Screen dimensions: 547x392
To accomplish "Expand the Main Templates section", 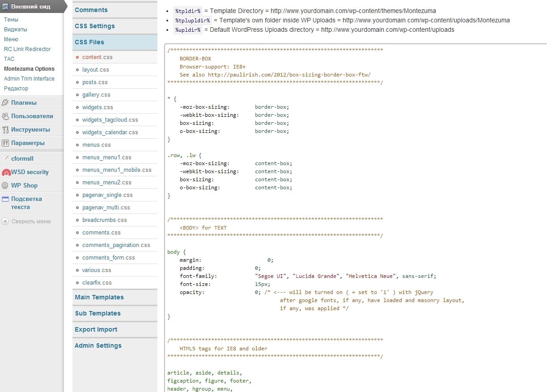I will pyautogui.click(x=99, y=297).
